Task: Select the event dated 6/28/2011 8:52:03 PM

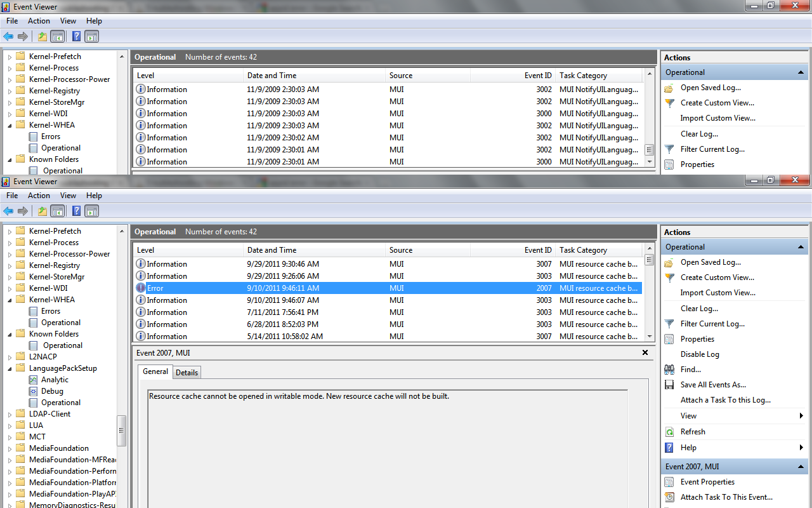Action: click(388, 324)
